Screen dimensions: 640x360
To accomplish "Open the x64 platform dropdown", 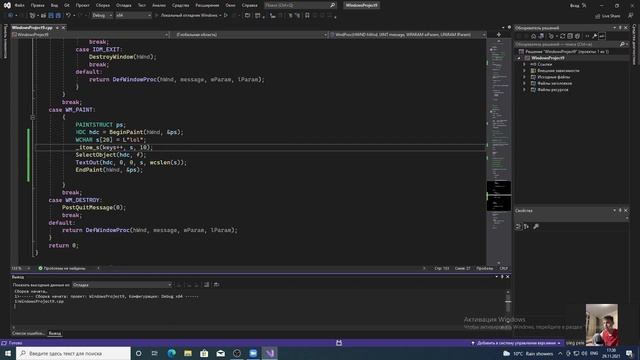I will 133,16.
